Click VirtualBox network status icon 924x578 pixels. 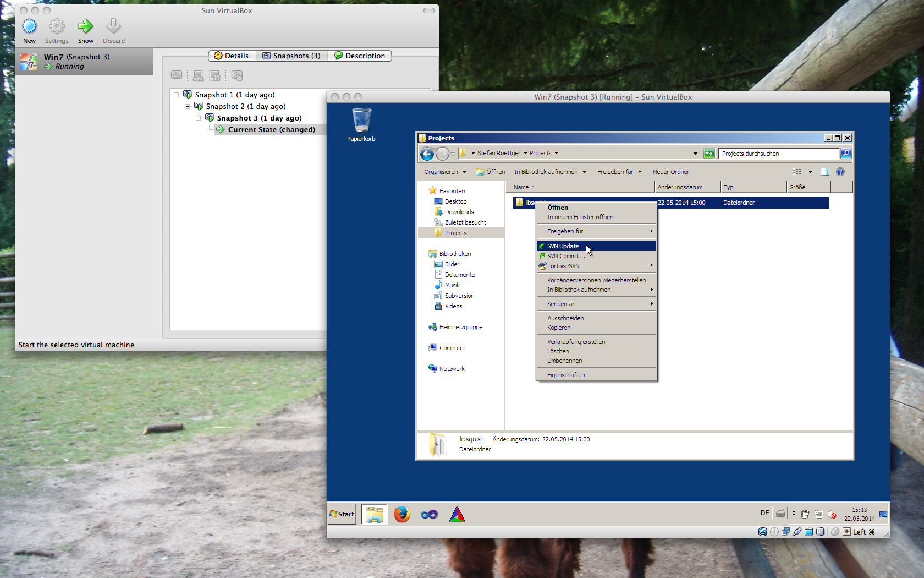[786, 532]
